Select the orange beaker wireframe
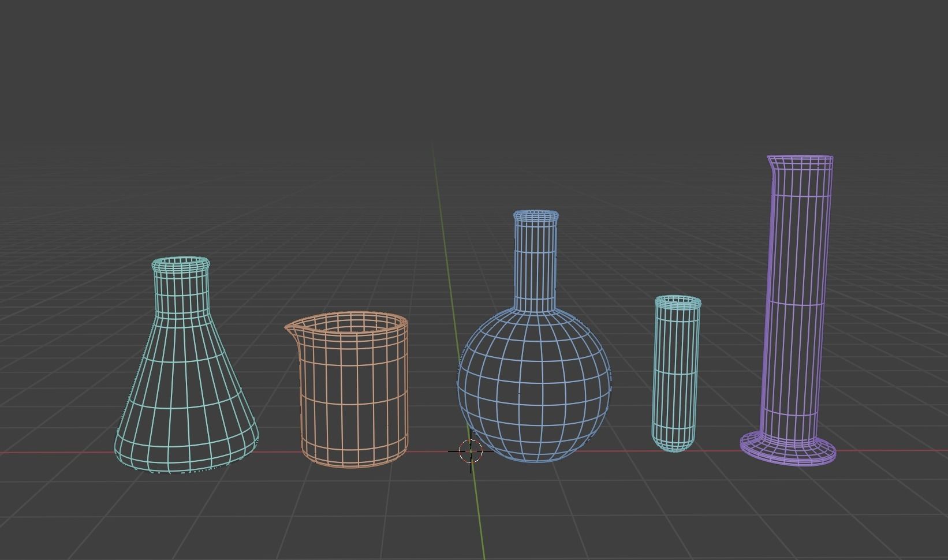 (x=347, y=390)
